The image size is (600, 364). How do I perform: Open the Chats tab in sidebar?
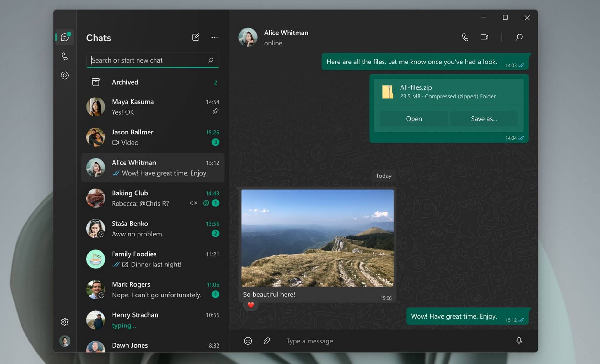[65, 37]
